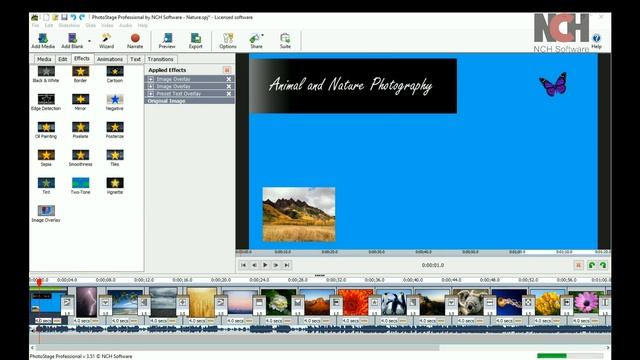The width and height of the screenshot is (640, 360).
Task: Create a new project with the blank page icon
Action: coord(46,17)
